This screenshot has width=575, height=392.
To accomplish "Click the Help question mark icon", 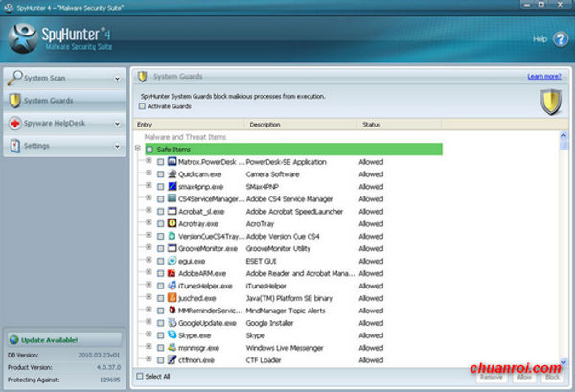I will click(561, 39).
